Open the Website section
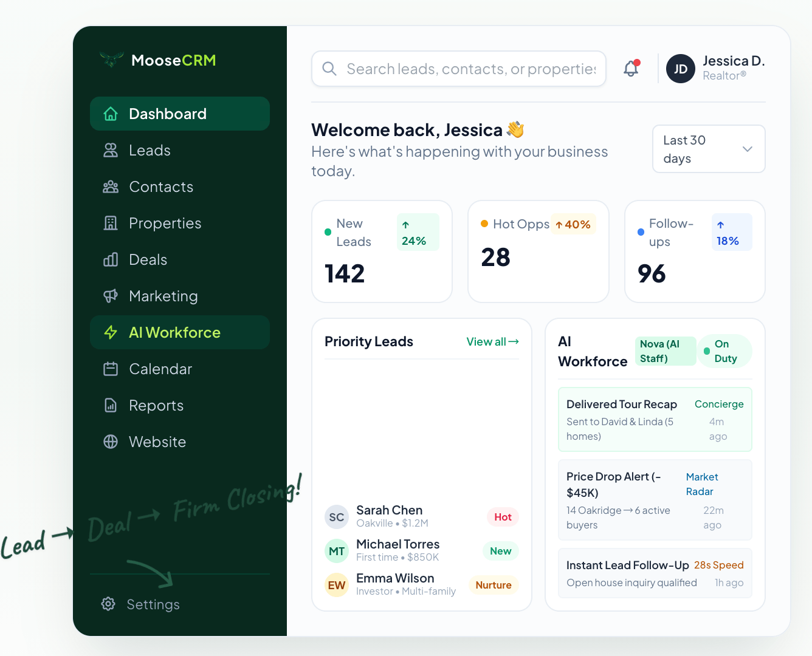This screenshot has height=656, width=812. pos(180,442)
